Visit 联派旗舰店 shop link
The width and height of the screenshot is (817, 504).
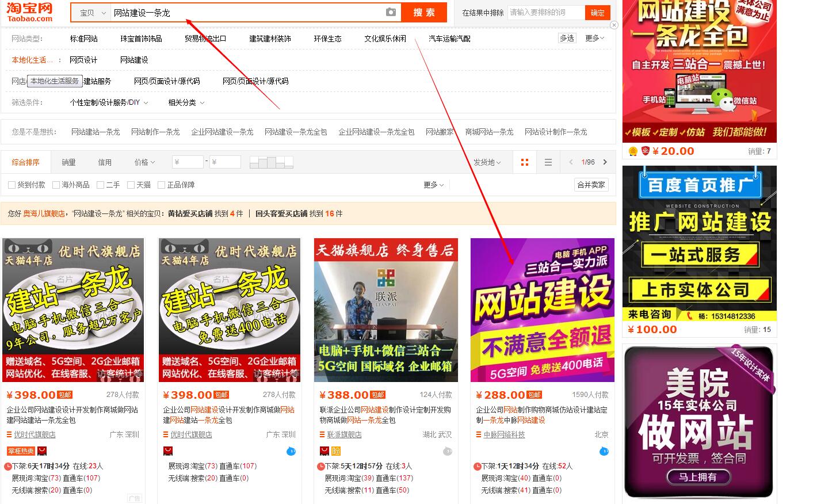coord(345,435)
